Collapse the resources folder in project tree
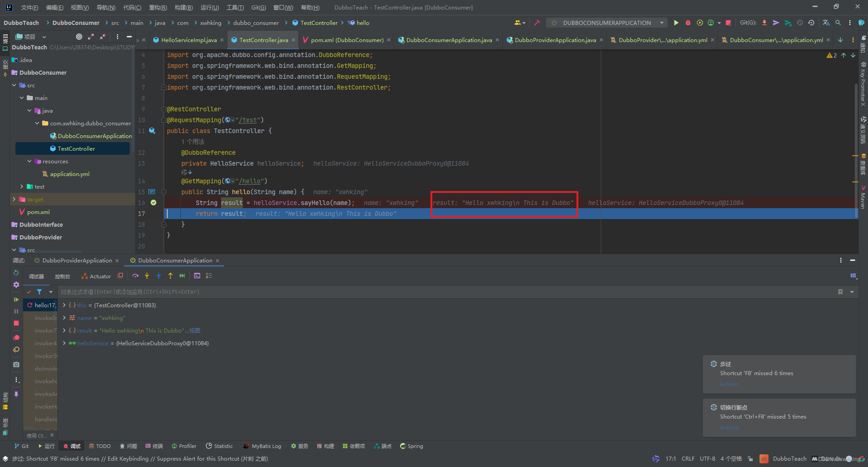This screenshot has height=467, width=868. click(x=29, y=161)
